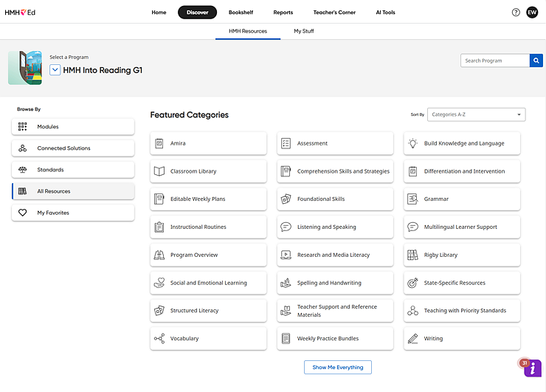Screen dimensions: 546x392
Task: Click the Amira category icon
Action: click(x=159, y=143)
